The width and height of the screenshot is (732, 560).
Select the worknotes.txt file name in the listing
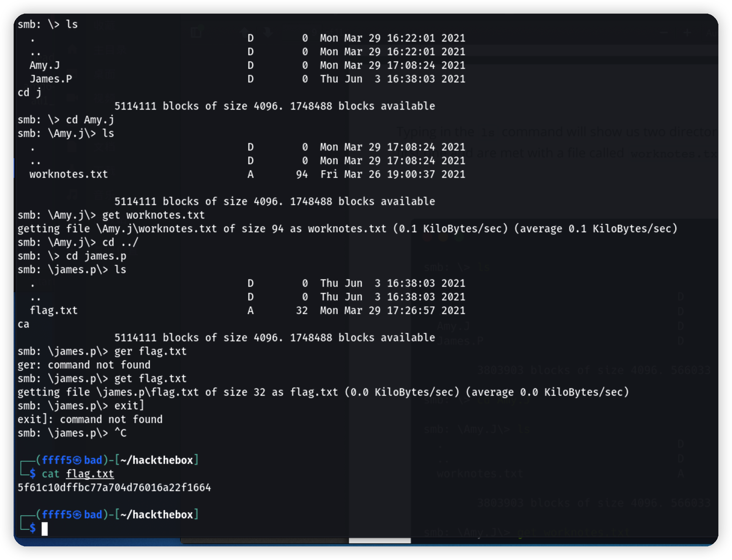[69, 174]
